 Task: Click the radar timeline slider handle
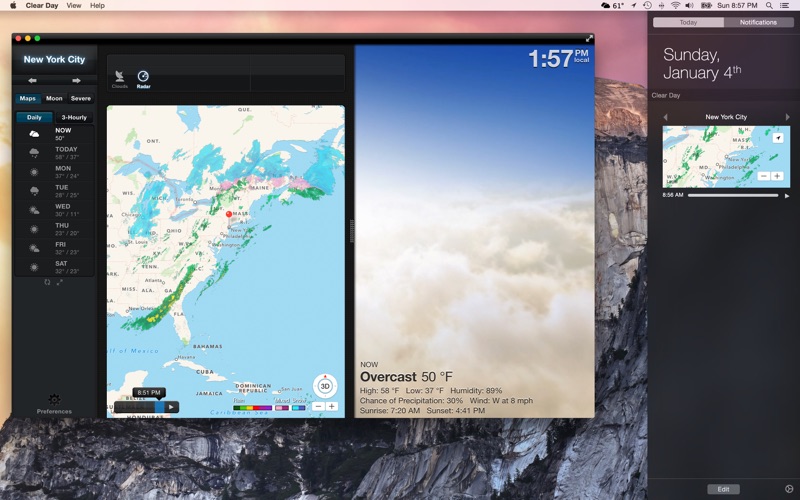(159, 407)
